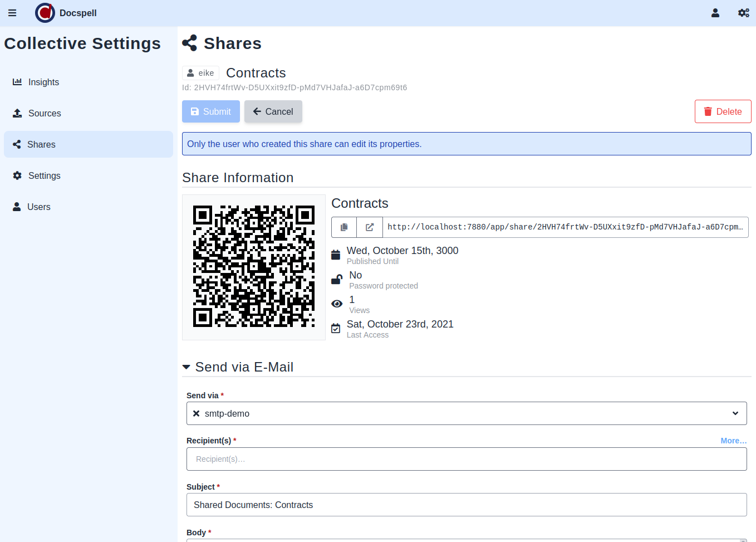The height and width of the screenshot is (542, 756).
Task: Click the QR code image
Action: coord(254,267)
